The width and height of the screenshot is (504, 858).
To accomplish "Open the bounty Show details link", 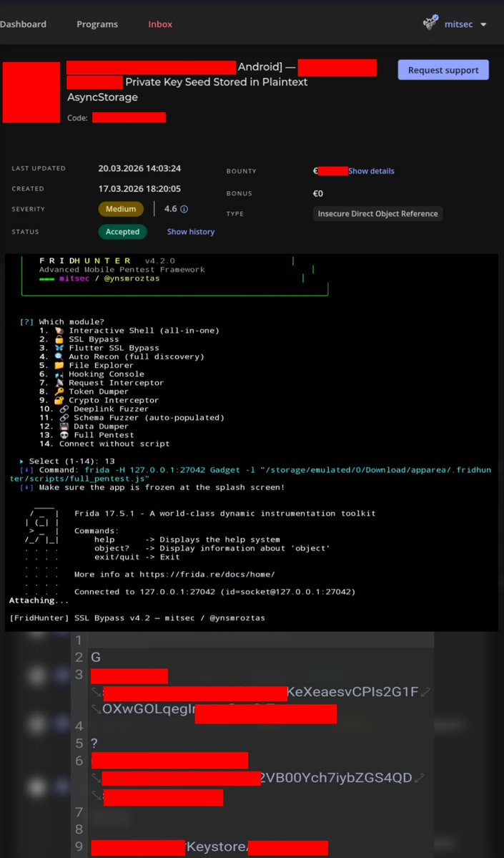I will tap(371, 171).
